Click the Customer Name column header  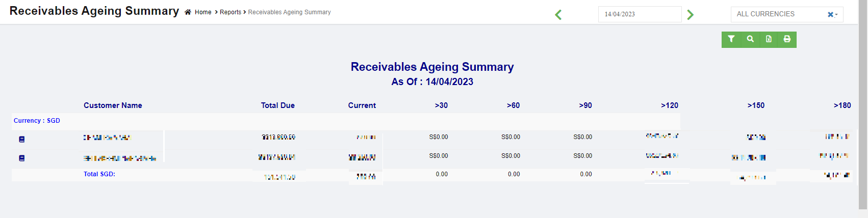click(x=113, y=105)
